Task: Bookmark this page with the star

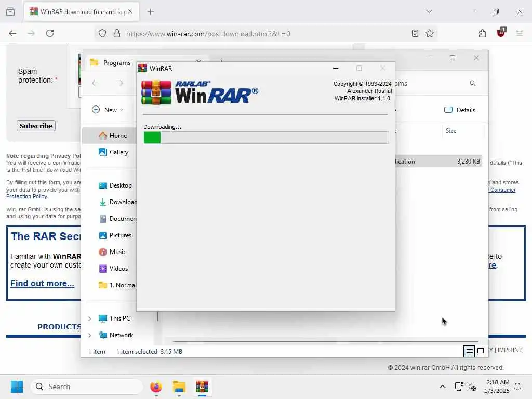Action: [430, 33]
